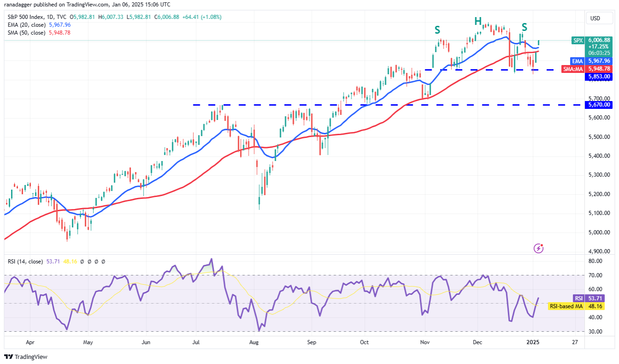Click the 4,900.00 price axis label

[599, 251]
